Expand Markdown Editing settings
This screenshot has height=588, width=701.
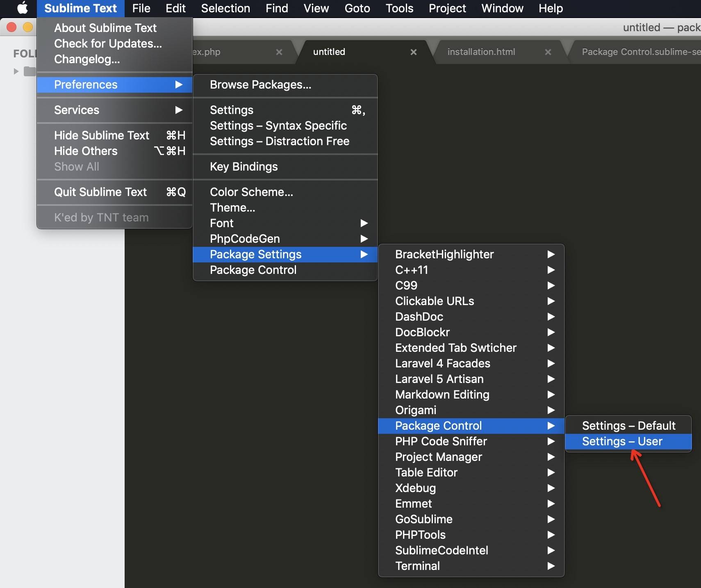pos(471,394)
